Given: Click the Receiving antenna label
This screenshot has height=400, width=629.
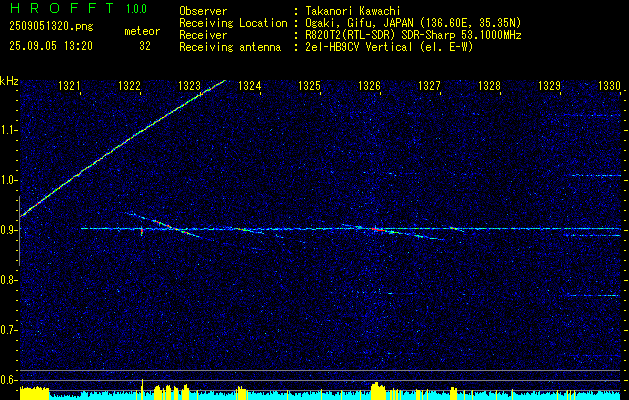Looking at the screenshot, I should click(x=230, y=48).
